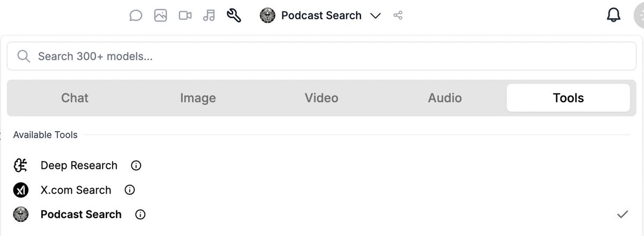Switch to the Audio tab
The width and height of the screenshot is (644, 236).
445,98
